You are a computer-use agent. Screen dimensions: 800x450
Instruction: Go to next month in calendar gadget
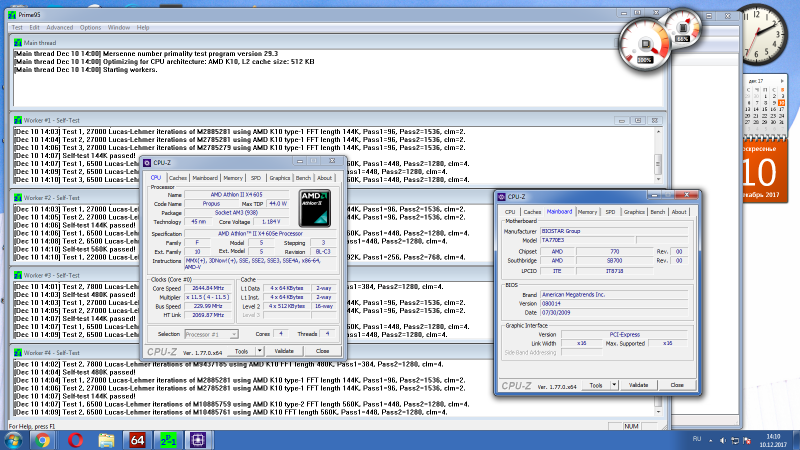coord(782,81)
